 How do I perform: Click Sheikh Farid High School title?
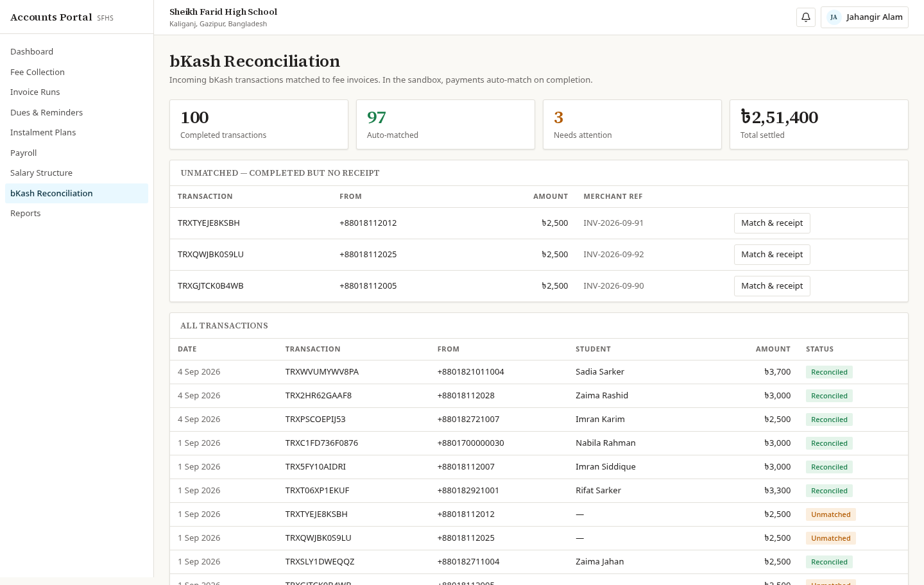223,12
